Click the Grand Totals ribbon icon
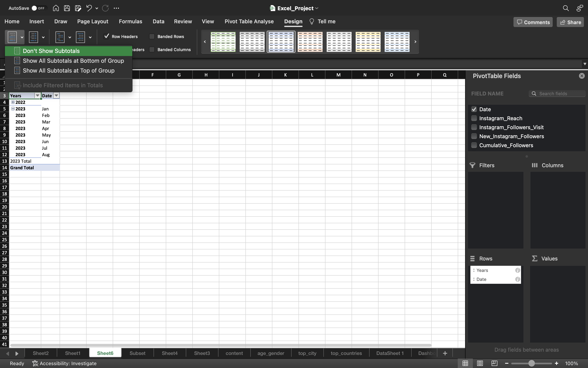The height and width of the screenshot is (368, 588). [33, 37]
